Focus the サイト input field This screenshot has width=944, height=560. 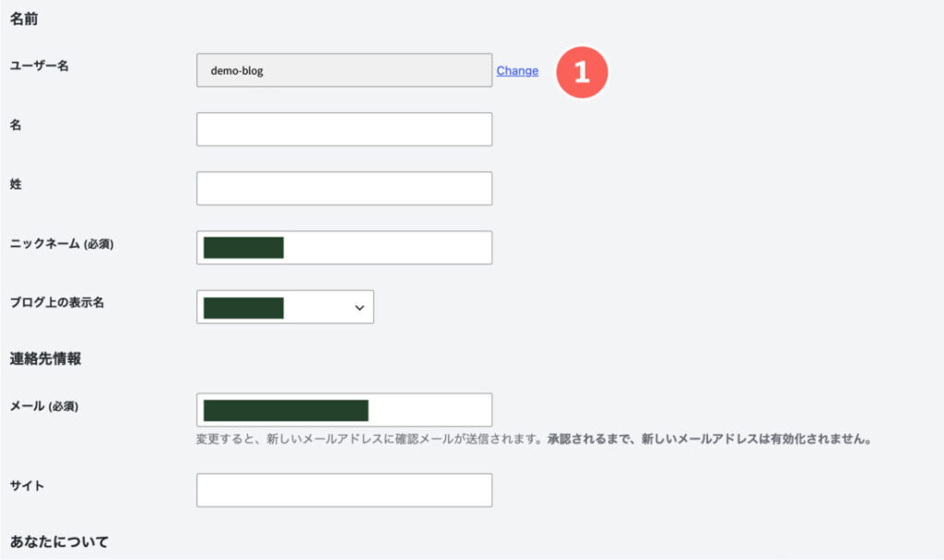[345, 490]
